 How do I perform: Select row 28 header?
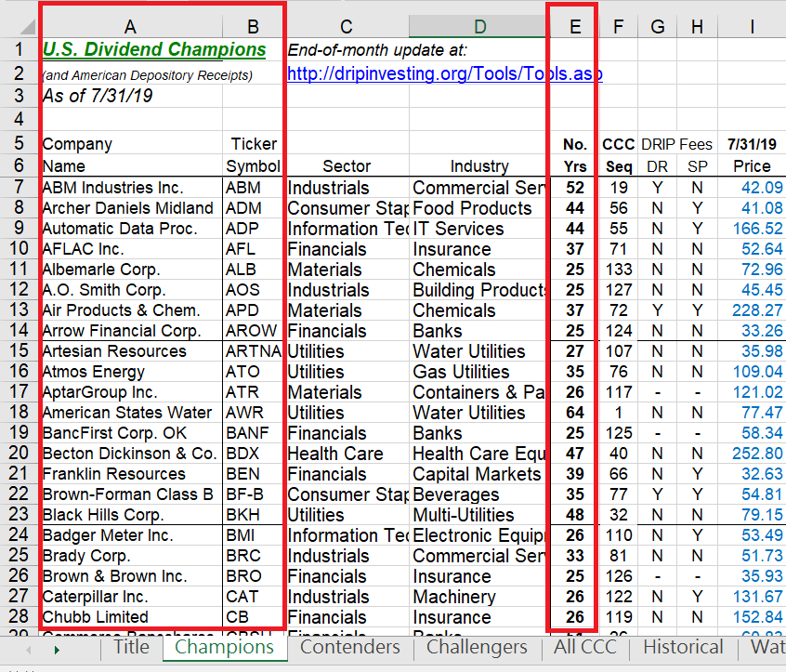click(20, 617)
